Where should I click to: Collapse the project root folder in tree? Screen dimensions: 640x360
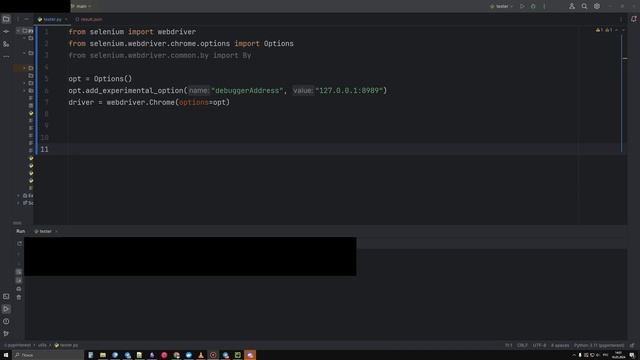[x=18, y=31]
